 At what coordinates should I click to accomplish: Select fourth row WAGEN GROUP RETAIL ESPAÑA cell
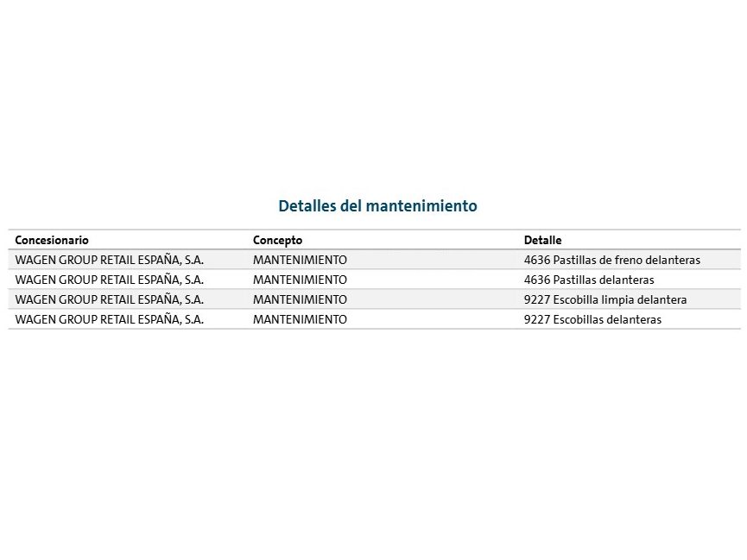tap(110, 319)
